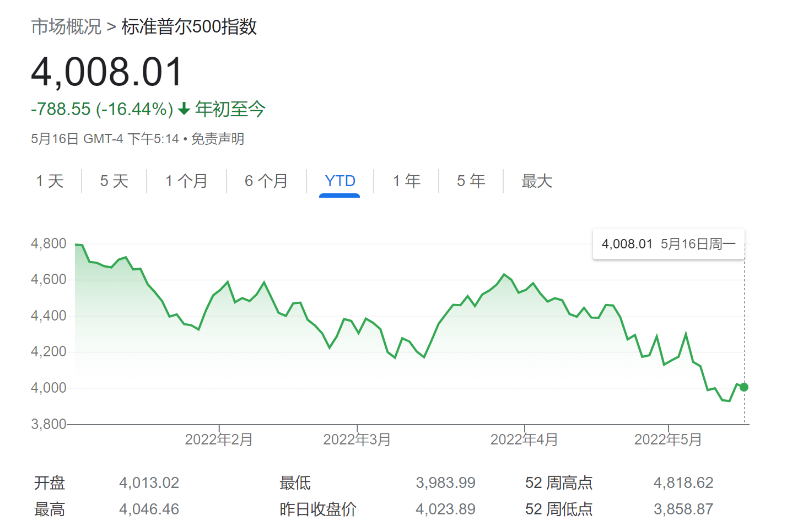The width and height of the screenshot is (803, 532).
Task: Switch to the 1 个月 tab
Action: pos(186,181)
